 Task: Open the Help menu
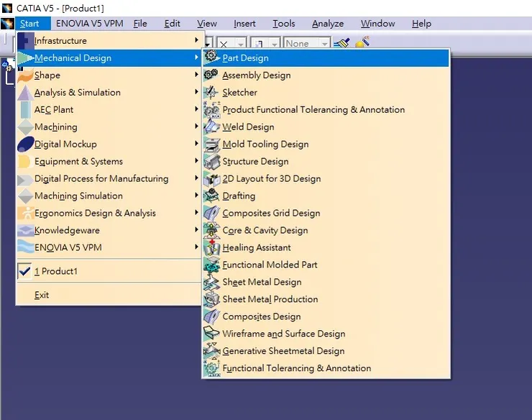tap(421, 24)
